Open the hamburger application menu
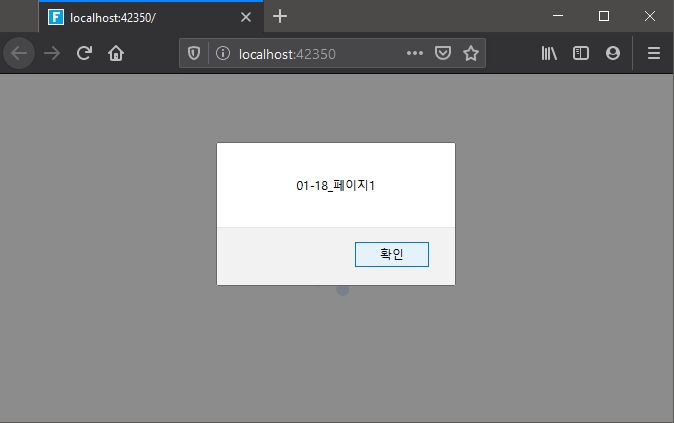 click(654, 54)
